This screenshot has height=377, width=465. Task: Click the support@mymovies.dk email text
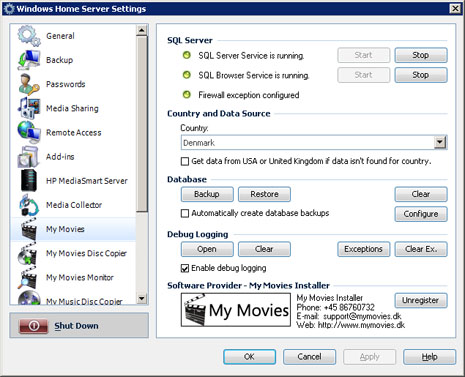click(362, 316)
